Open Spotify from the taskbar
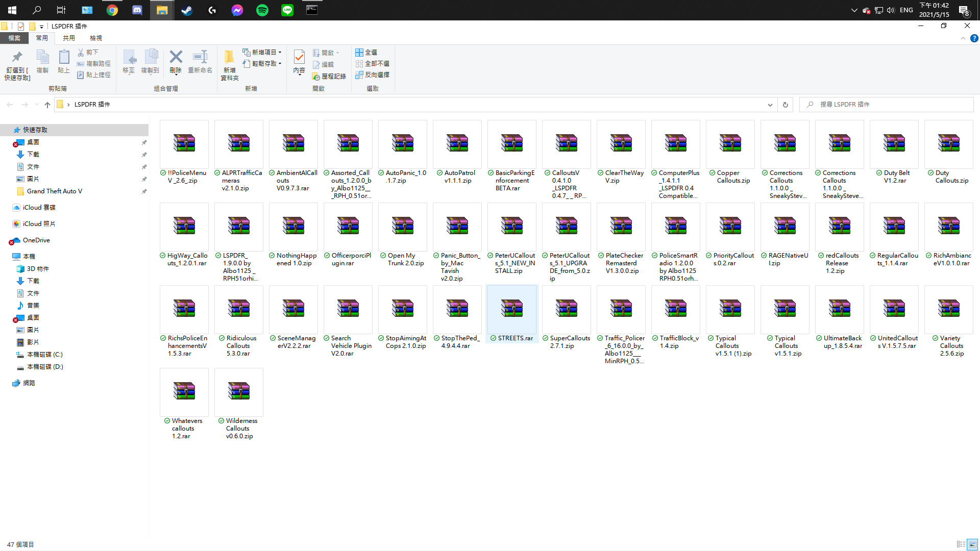This screenshot has height=551, width=980. (262, 10)
